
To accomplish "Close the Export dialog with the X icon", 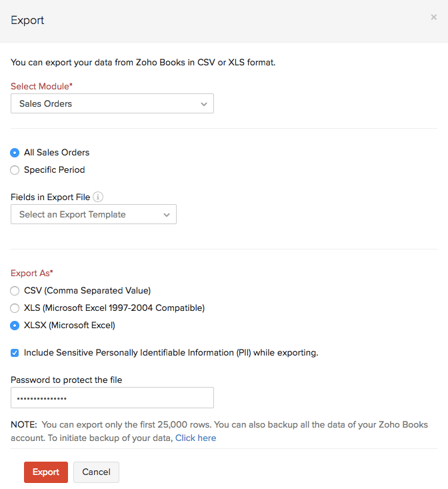I will pos(433,17).
